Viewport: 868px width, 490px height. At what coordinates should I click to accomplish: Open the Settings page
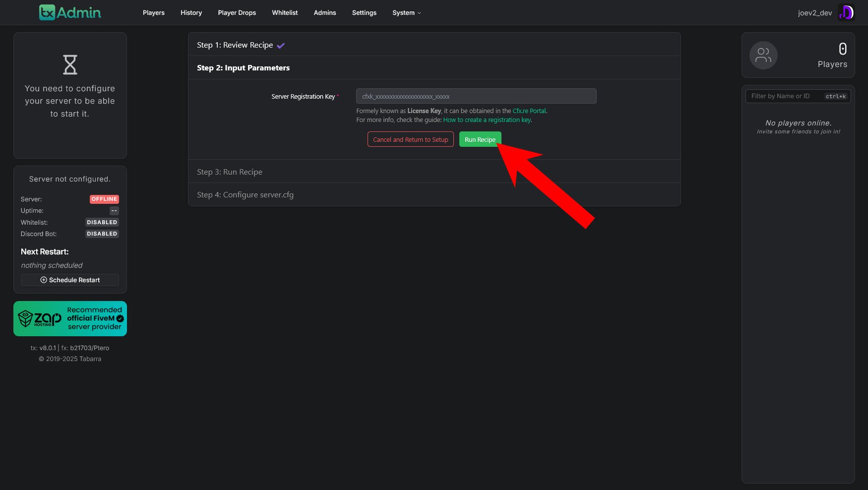coord(364,13)
